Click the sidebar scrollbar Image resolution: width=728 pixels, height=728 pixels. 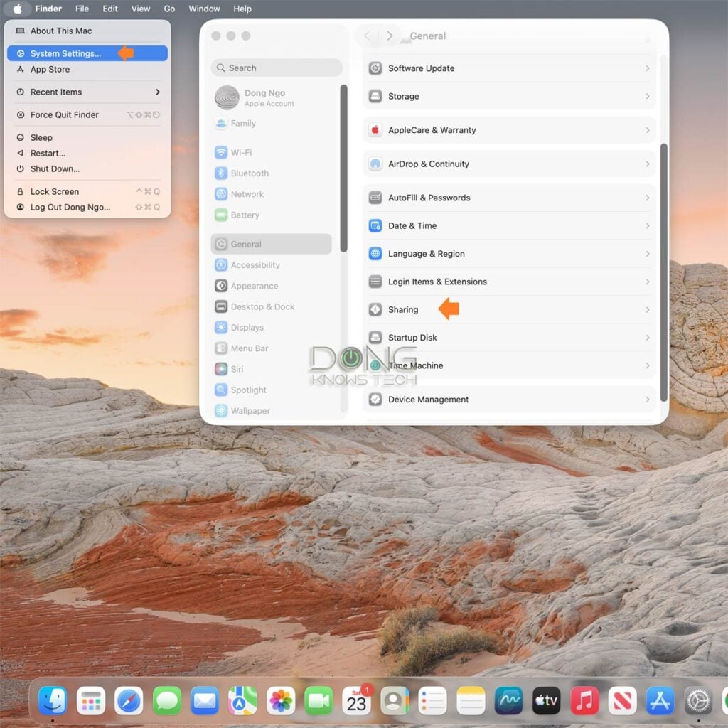tap(343, 168)
